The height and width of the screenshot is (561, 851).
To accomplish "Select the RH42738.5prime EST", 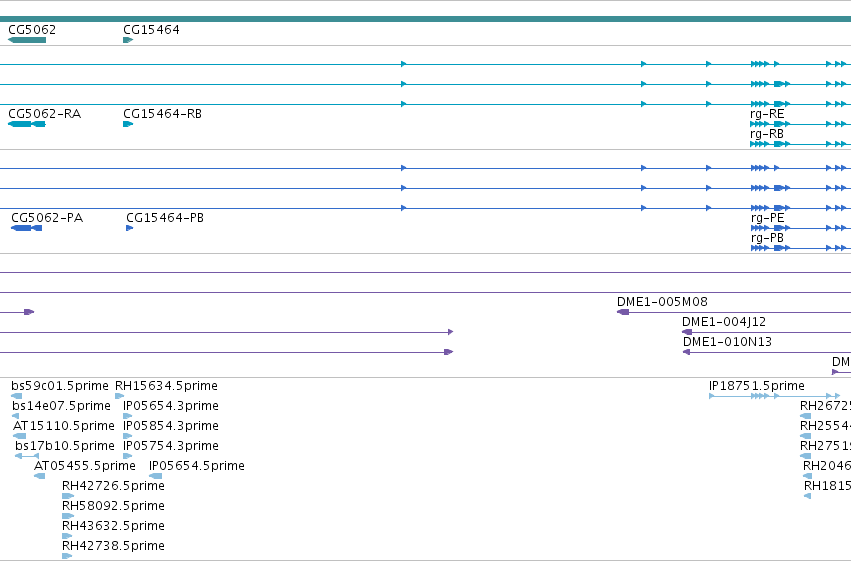I will pos(67,556).
